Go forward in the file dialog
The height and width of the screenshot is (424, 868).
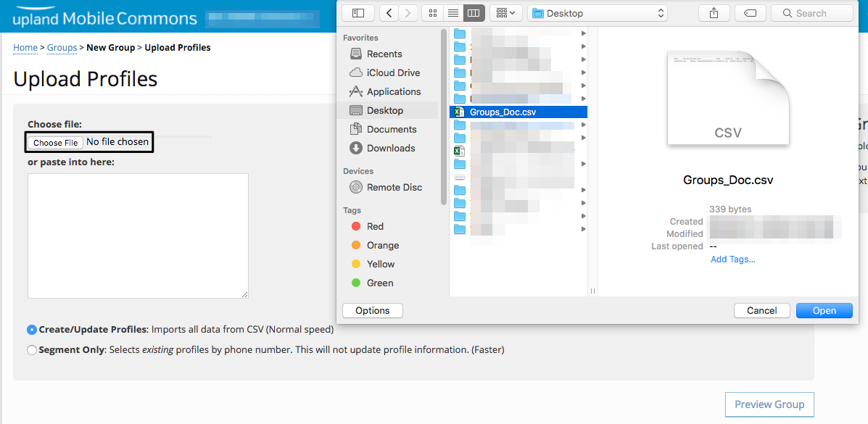tap(408, 13)
